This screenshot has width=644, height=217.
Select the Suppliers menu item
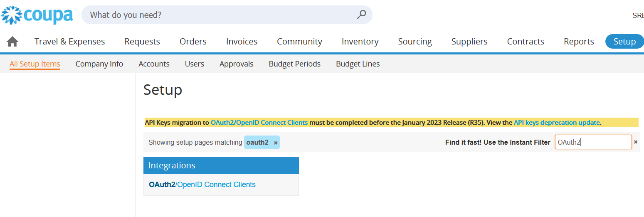469,42
